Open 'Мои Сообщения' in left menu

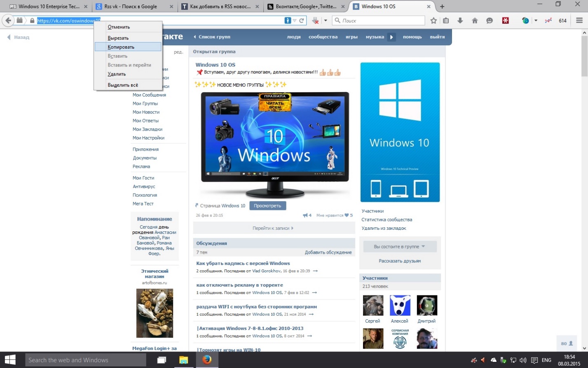pyautogui.click(x=149, y=95)
